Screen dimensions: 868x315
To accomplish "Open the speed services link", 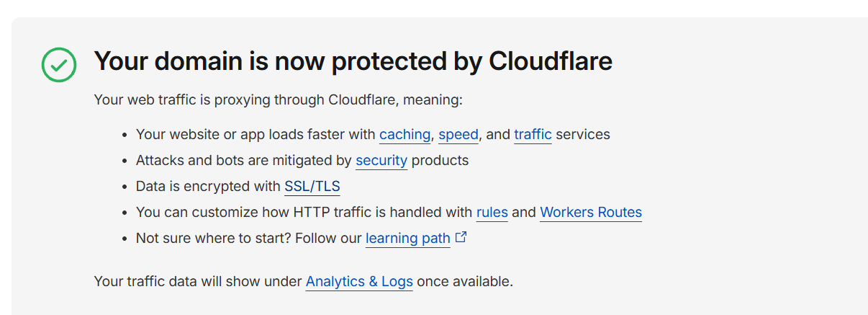I will [x=458, y=134].
